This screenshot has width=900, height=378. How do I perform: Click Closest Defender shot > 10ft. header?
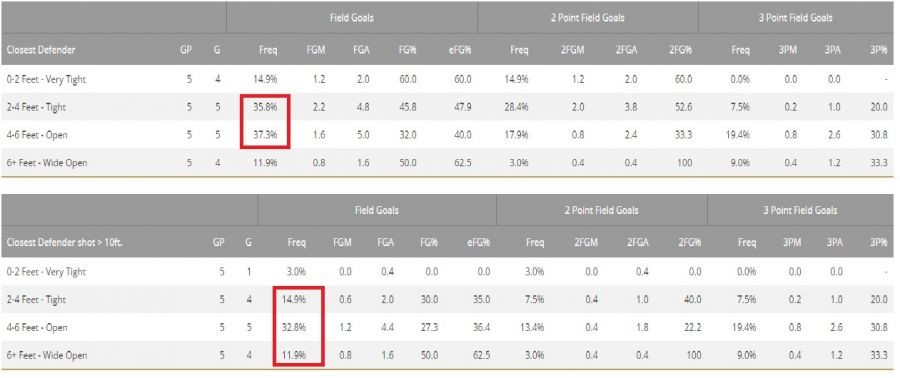pyautogui.click(x=64, y=243)
